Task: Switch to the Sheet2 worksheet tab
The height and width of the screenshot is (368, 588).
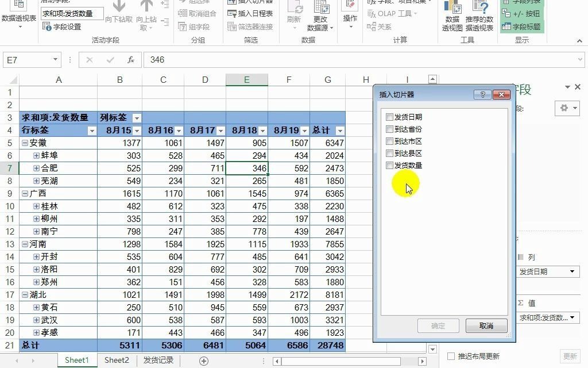Action: point(117,360)
